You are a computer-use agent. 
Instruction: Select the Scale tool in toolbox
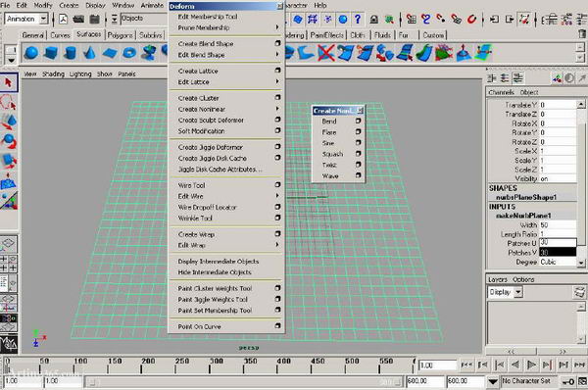8,160
